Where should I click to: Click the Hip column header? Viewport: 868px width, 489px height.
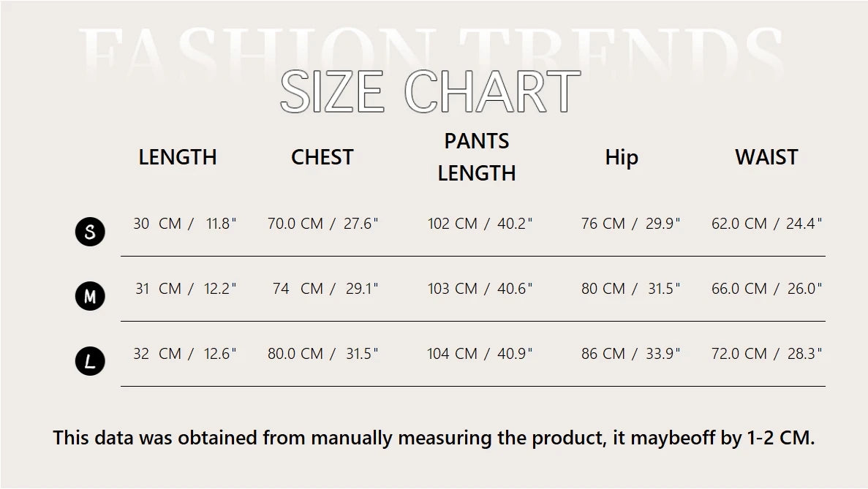coord(622,158)
